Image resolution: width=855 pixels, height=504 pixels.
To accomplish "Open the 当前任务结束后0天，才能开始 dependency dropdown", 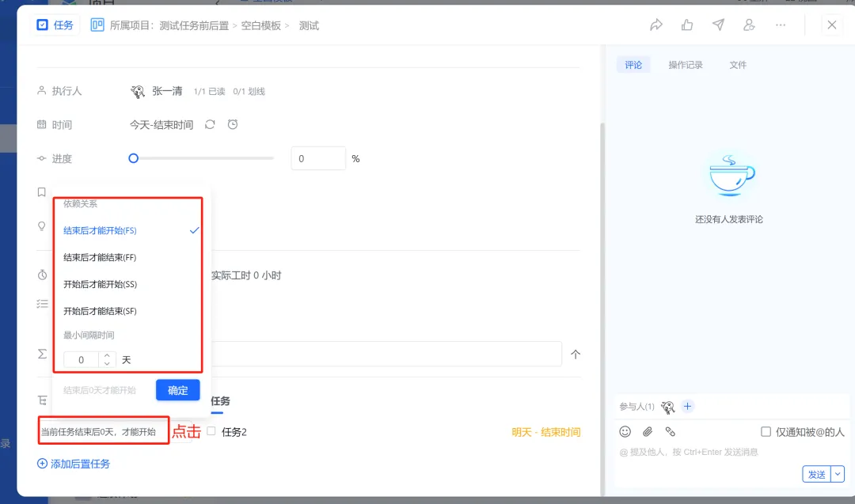I will tap(104, 431).
